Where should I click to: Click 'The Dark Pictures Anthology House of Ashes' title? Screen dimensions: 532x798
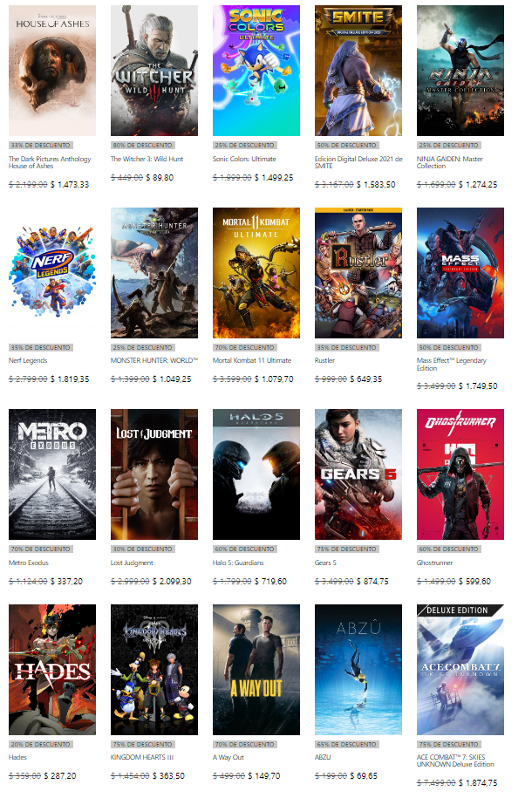coord(49,163)
